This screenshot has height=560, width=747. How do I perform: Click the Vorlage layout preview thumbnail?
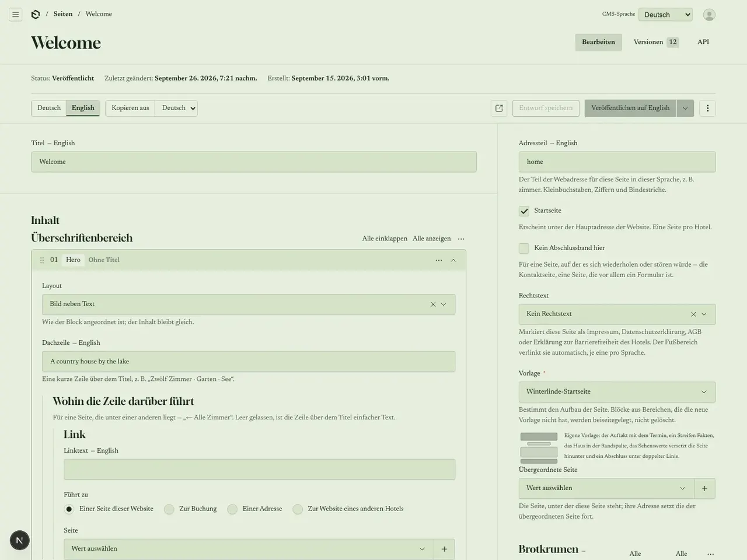[x=539, y=448]
